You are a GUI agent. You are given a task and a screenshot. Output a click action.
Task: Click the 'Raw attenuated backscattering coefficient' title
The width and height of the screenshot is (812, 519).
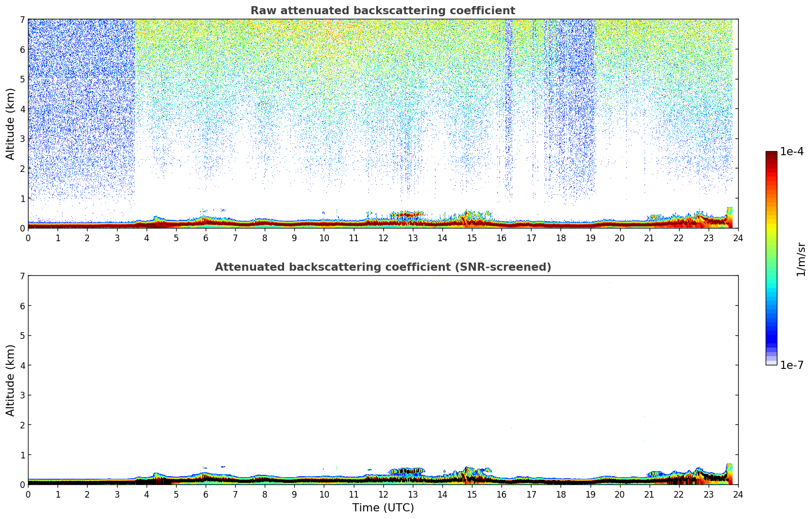coord(383,11)
